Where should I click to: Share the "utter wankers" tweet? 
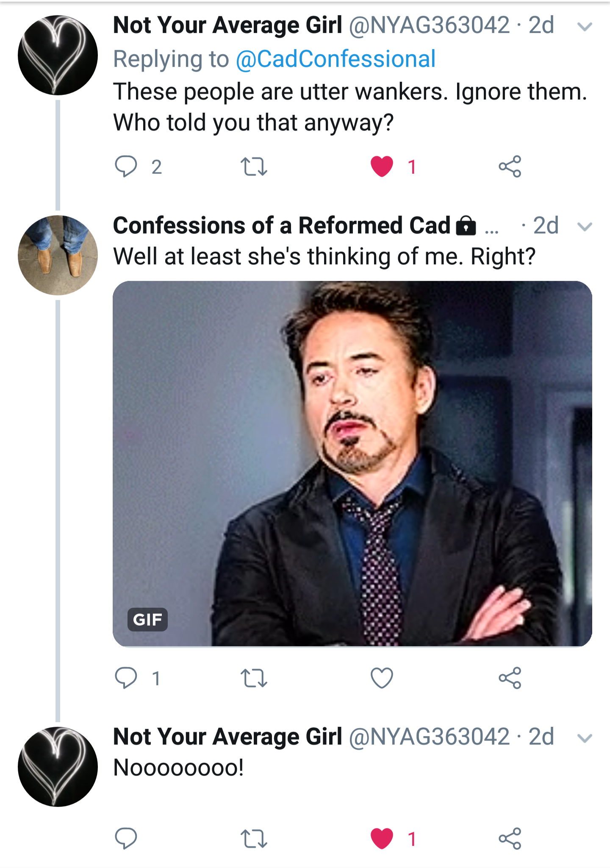point(510,166)
